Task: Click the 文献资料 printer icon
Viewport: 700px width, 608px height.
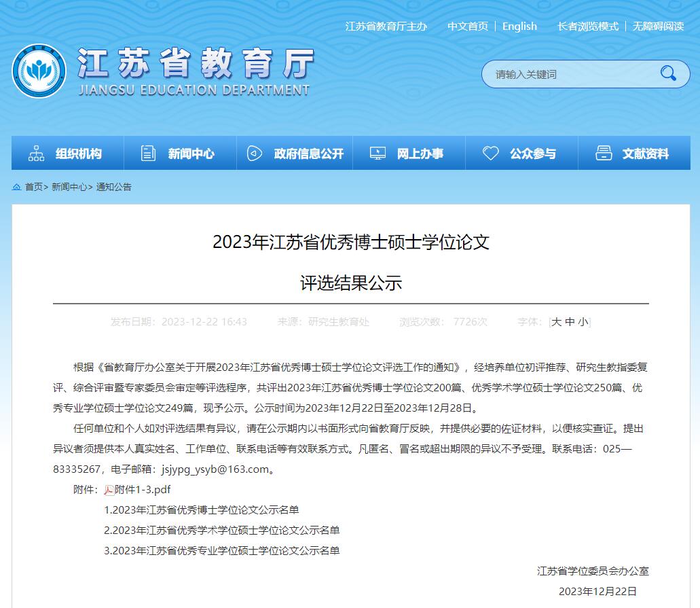Action: coord(603,154)
